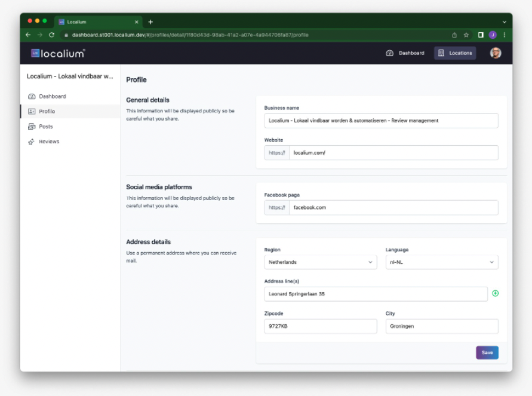Click the Reviews star icon in sidebar
Viewport: 532px width, 396px height.
click(x=31, y=142)
